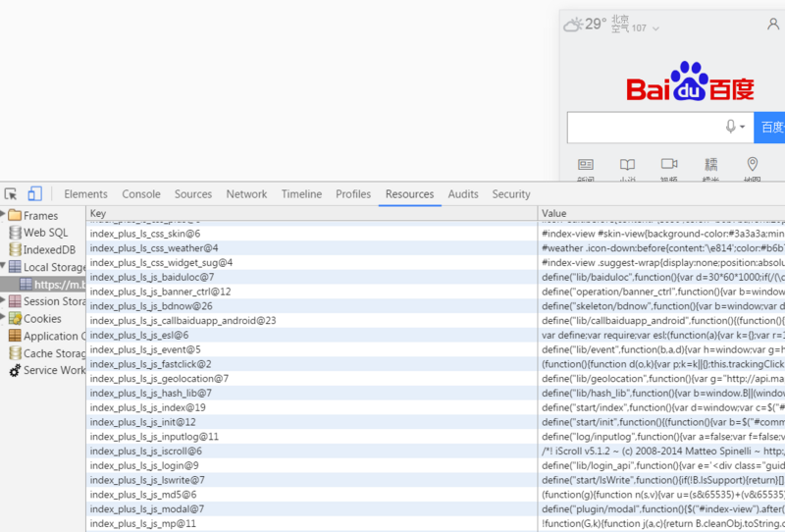Screen dimensions: 785x532
Task: Click the Application Cache icon
Action: 15,336
